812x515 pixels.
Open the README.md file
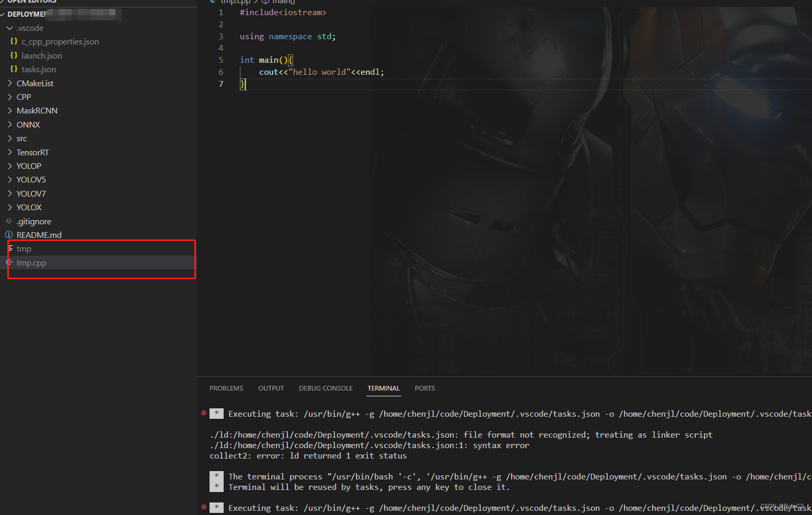(39, 235)
